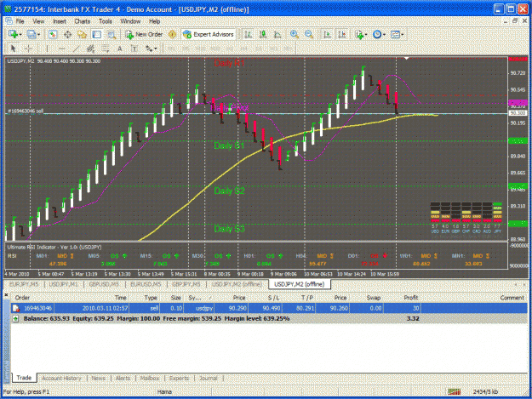The image size is (532, 399).
Task: Open the Mailbox tab
Action: point(150,378)
